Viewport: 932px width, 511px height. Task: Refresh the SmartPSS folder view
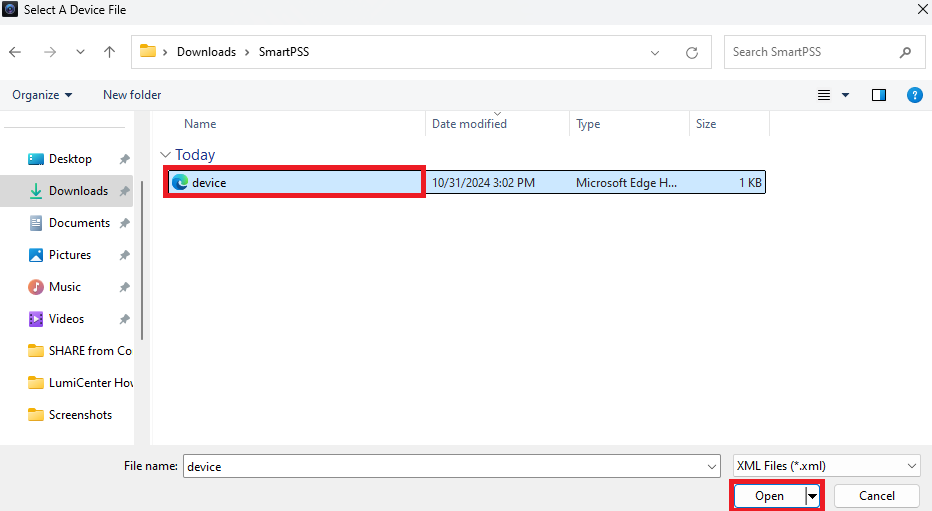coord(691,52)
